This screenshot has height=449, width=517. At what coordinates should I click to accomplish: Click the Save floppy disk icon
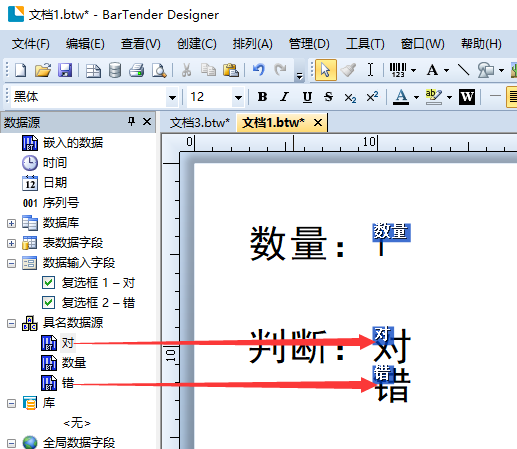tap(65, 70)
